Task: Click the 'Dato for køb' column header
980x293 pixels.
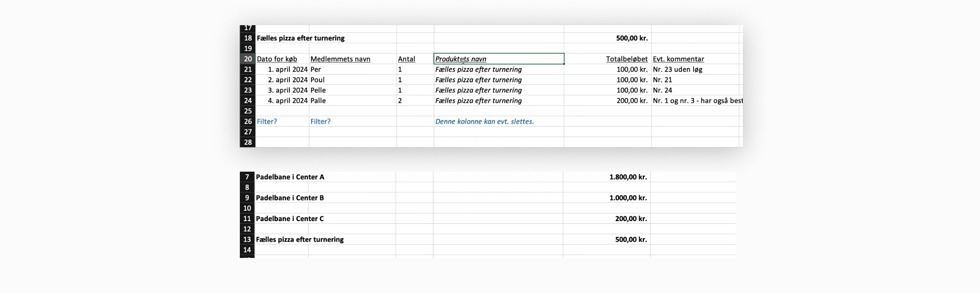Action: coord(277,59)
